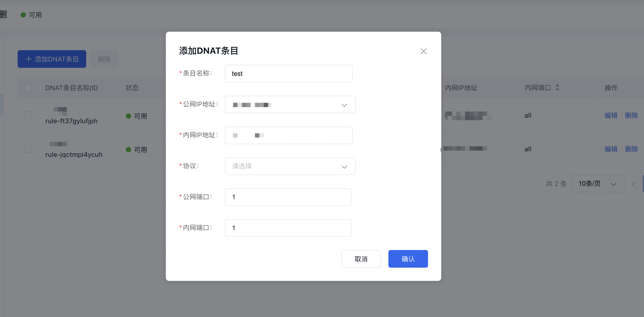Click the rule-jqctmpi4ycuh ID text
Screen dimensions: 644x317
(74, 155)
